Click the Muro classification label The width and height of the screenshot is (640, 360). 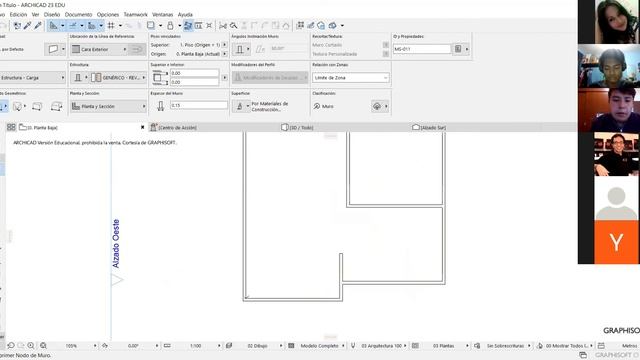pos(328,106)
